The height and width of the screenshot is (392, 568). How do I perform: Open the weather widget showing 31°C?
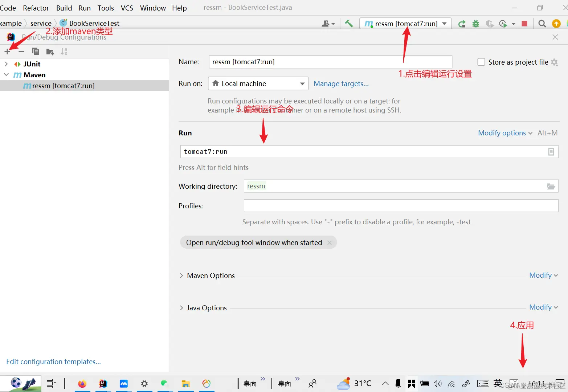[x=354, y=383]
